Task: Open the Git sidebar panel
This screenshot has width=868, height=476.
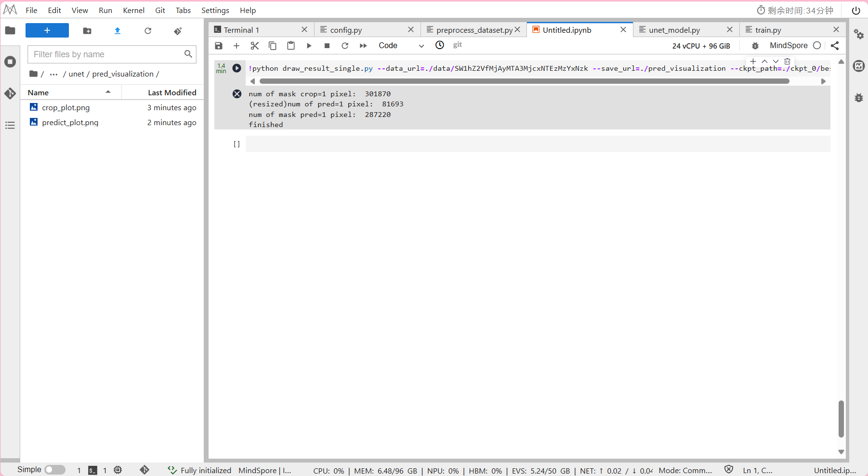Action: click(10, 93)
